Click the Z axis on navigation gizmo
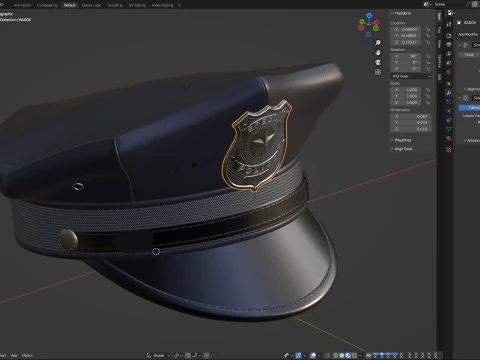 pos(369,15)
